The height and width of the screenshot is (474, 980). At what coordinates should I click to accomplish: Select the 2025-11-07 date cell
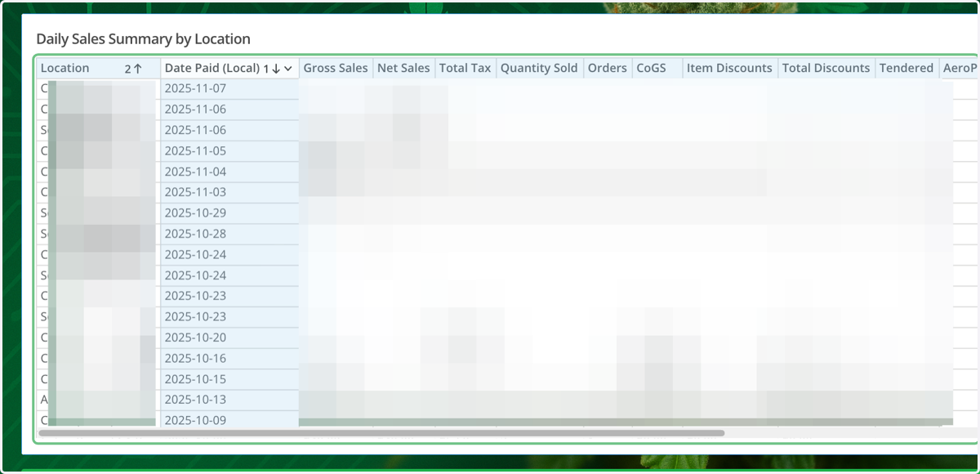pyautogui.click(x=229, y=88)
